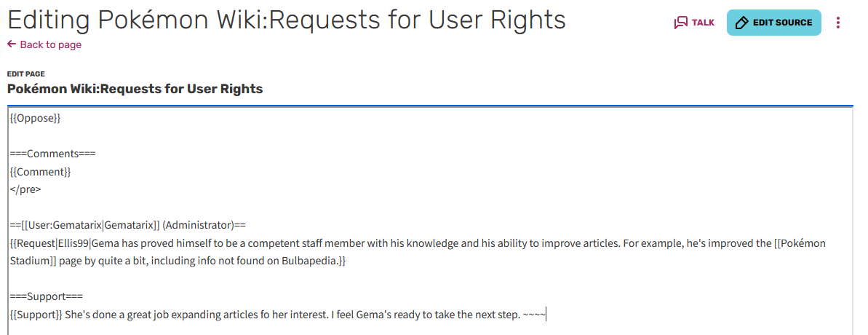Place cursor on the ===Support=== line
Image resolution: width=868 pixels, height=335 pixels.
(x=47, y=296)
